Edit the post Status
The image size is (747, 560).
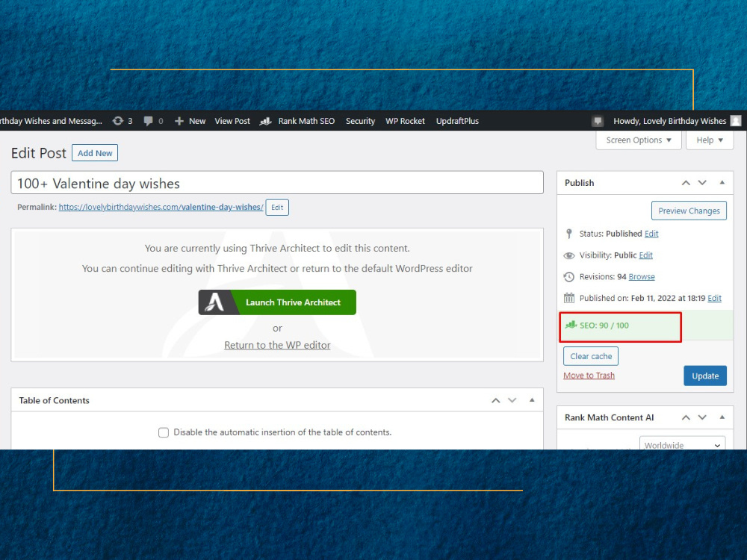pos(651,234)
